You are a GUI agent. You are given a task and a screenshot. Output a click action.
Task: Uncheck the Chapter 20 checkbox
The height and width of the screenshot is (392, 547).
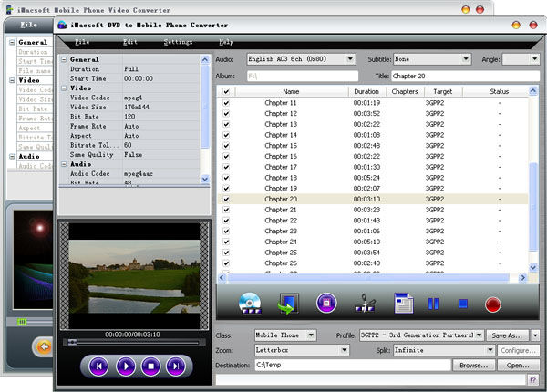(226, 199)
